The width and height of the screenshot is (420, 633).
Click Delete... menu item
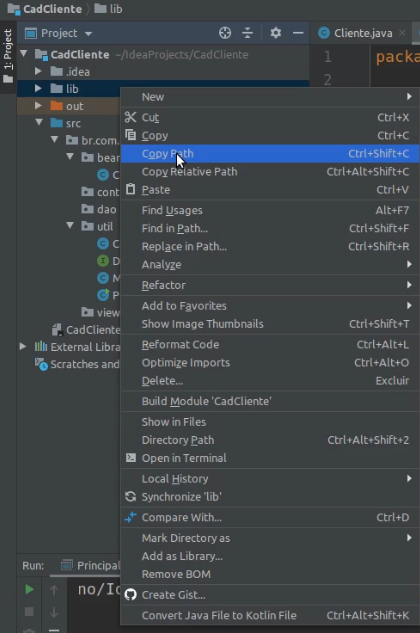270,381
